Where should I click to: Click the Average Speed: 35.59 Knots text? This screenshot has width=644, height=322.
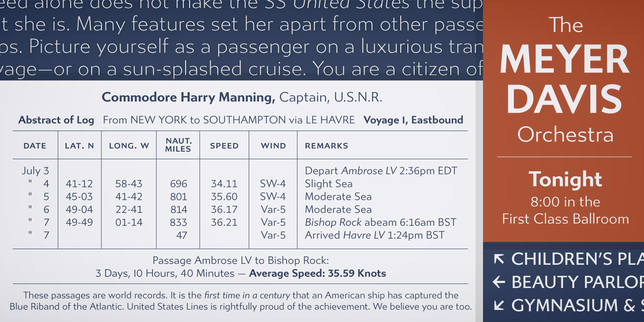318,273
